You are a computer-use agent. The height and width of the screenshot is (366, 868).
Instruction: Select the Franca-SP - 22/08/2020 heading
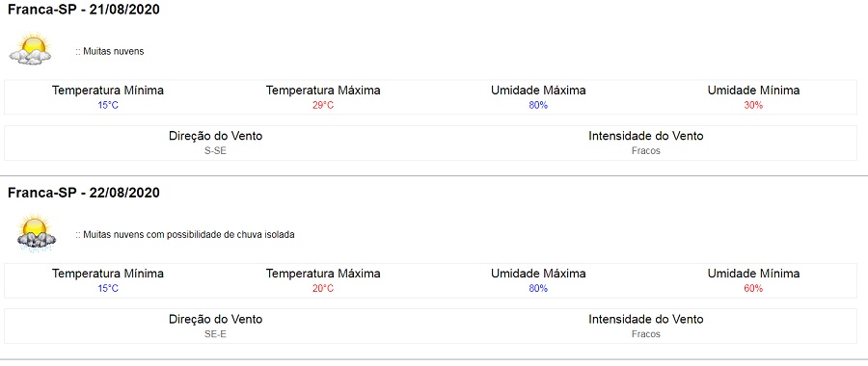[84, 193]
